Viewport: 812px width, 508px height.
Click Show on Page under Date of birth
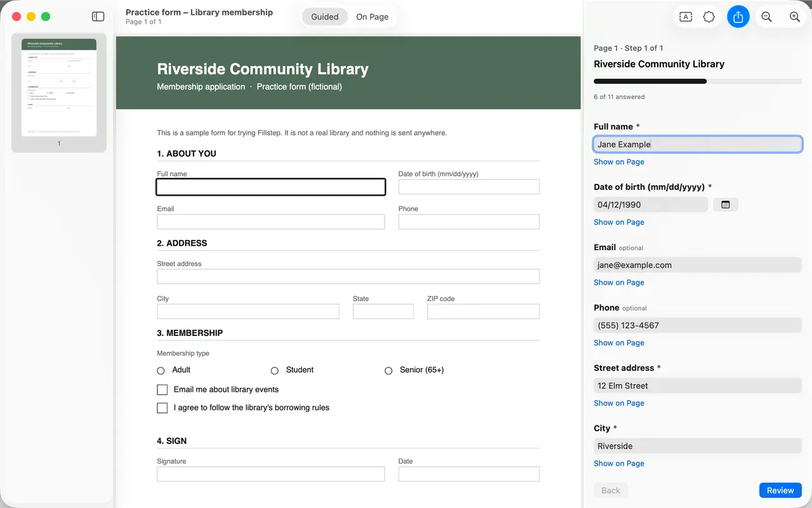point(619,222)
